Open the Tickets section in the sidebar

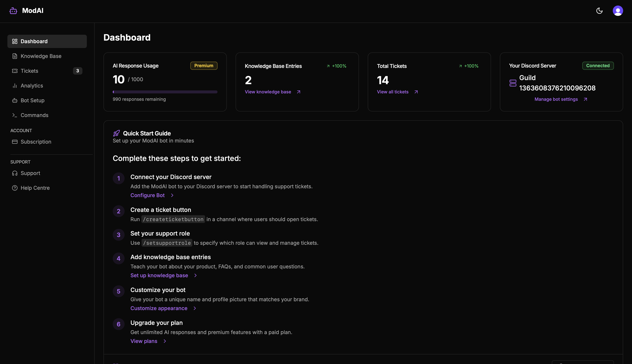[29, 71]
